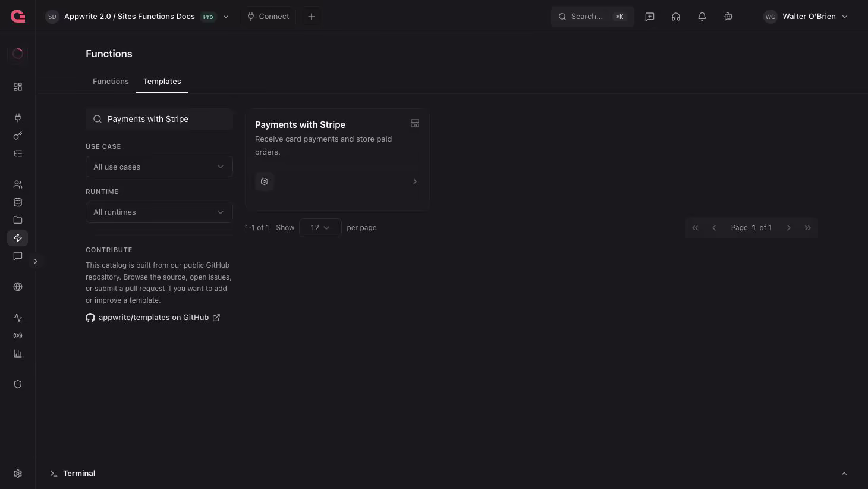Click the Appwrite 2.0 project name

(130, 17)
